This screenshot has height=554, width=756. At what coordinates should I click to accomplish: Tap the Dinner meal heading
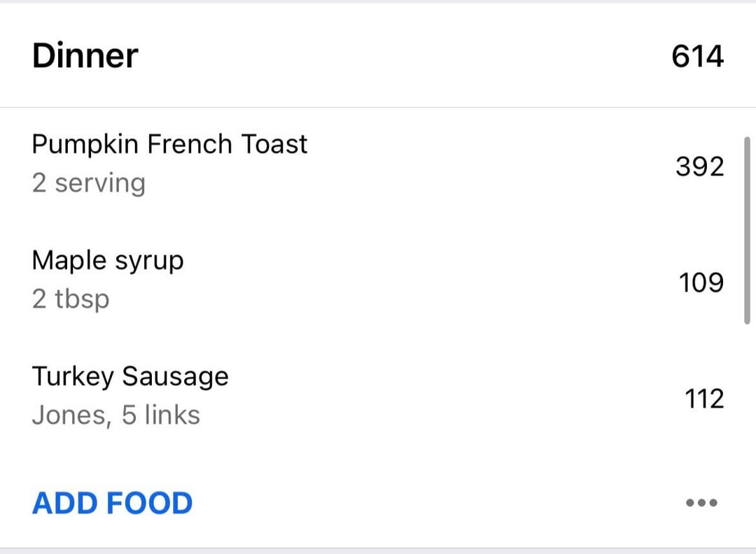[85, 55]
